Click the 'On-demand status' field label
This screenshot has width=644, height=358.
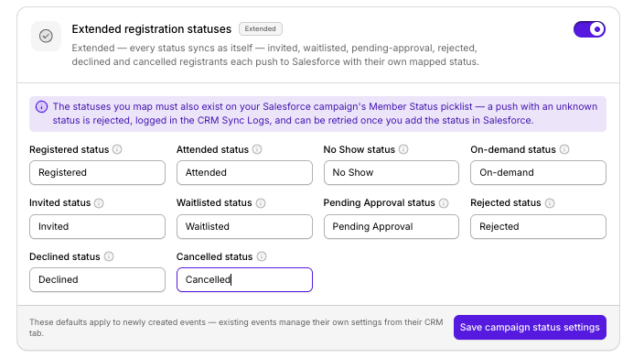click(x=513, y=149)
